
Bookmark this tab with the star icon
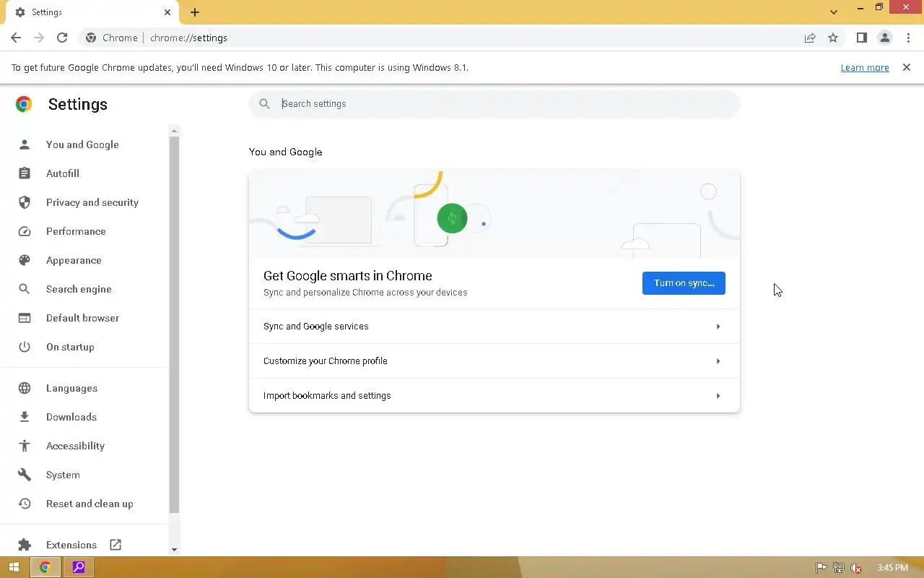pos(833,38)
